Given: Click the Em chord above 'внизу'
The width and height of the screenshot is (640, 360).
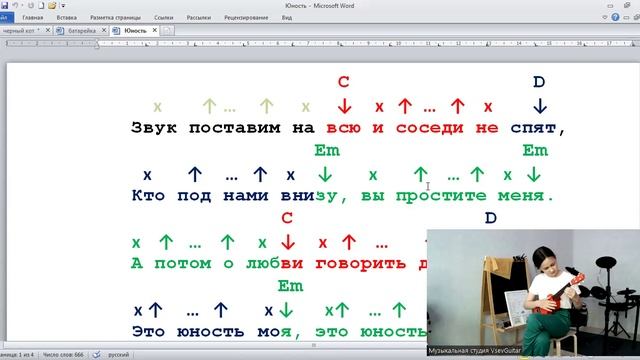Looking at the screenshot, I should (x=327, y=151).
